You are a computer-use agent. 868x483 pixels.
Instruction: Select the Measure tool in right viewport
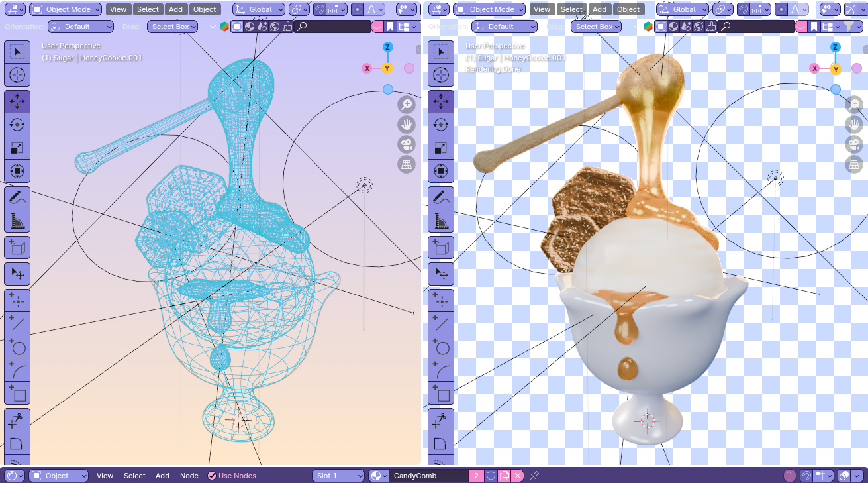(441, 220)
